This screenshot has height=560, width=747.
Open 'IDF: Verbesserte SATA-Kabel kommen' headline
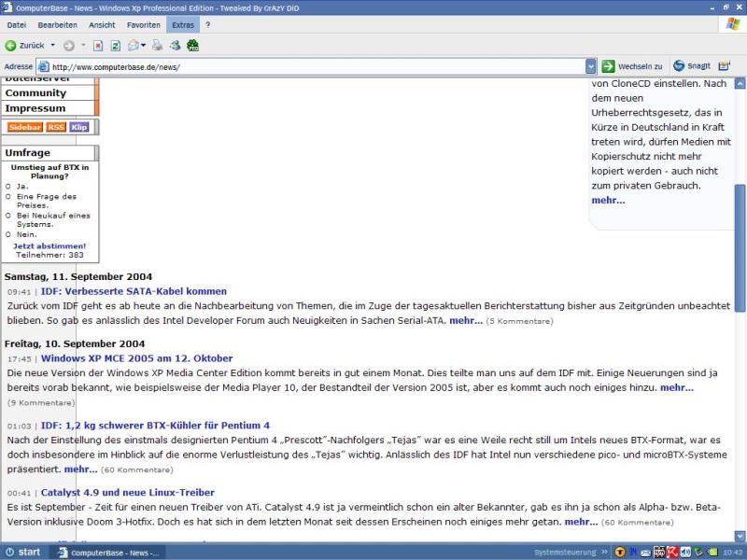point(134,291)
